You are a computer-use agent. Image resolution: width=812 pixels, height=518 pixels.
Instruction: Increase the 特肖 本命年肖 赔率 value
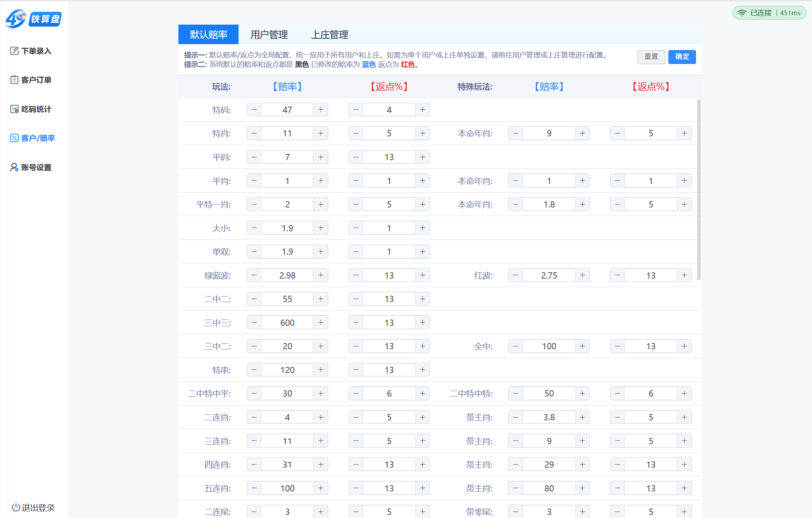(582, 134)
